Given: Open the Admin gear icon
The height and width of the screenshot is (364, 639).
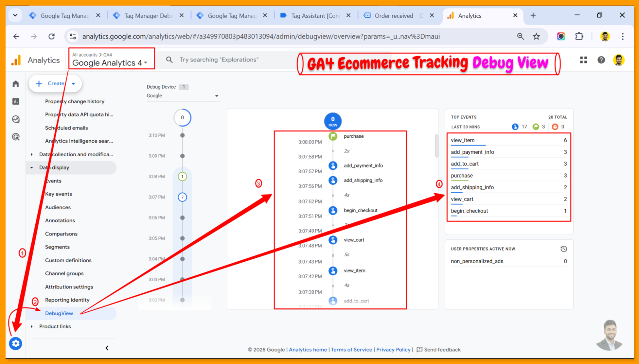Looking at the screenshot, I should 15,343.
